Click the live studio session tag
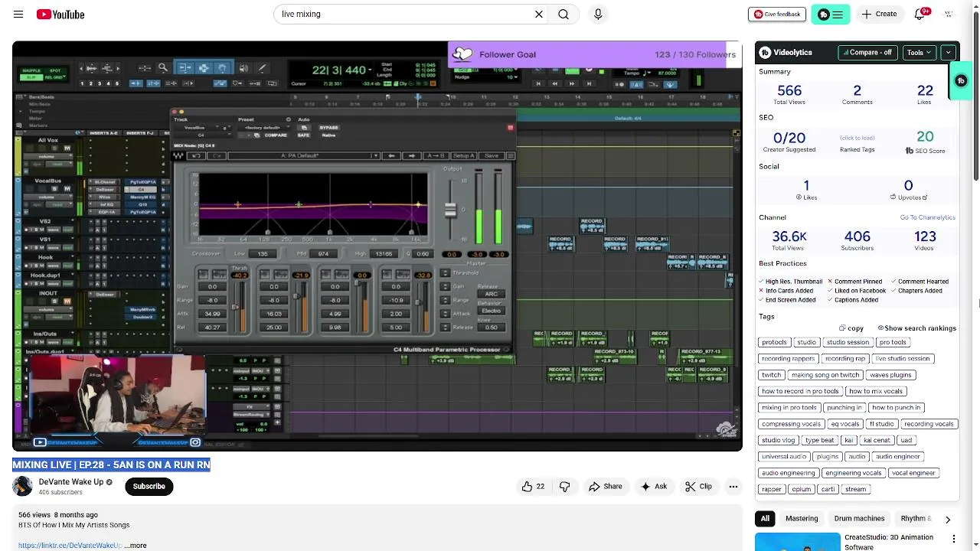Image resolution: width=980 pixels, height=551 pixels. [903, 359]
